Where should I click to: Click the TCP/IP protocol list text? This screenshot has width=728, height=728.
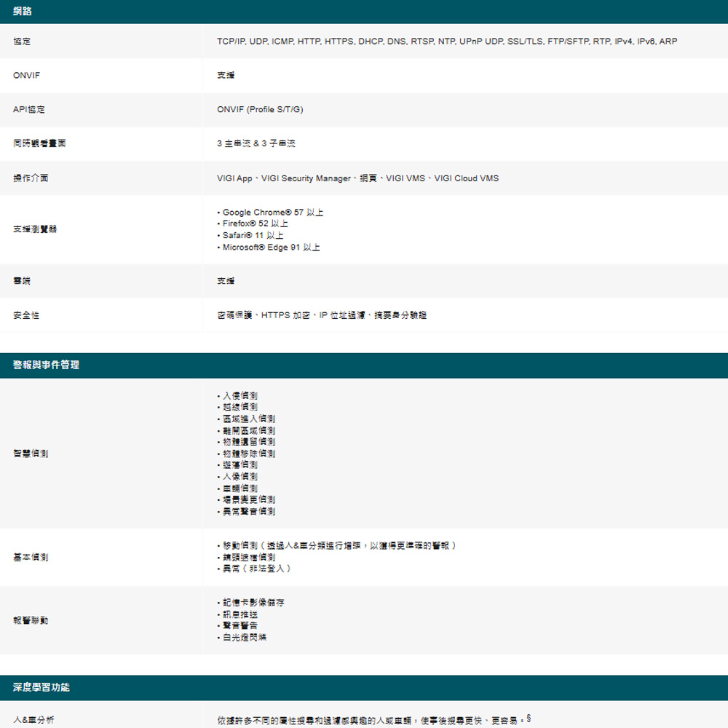click(446, 41)
